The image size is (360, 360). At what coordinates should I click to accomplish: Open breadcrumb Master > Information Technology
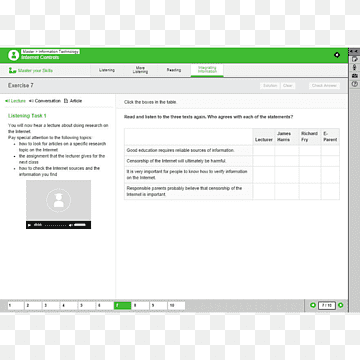[x=51, y=52]
